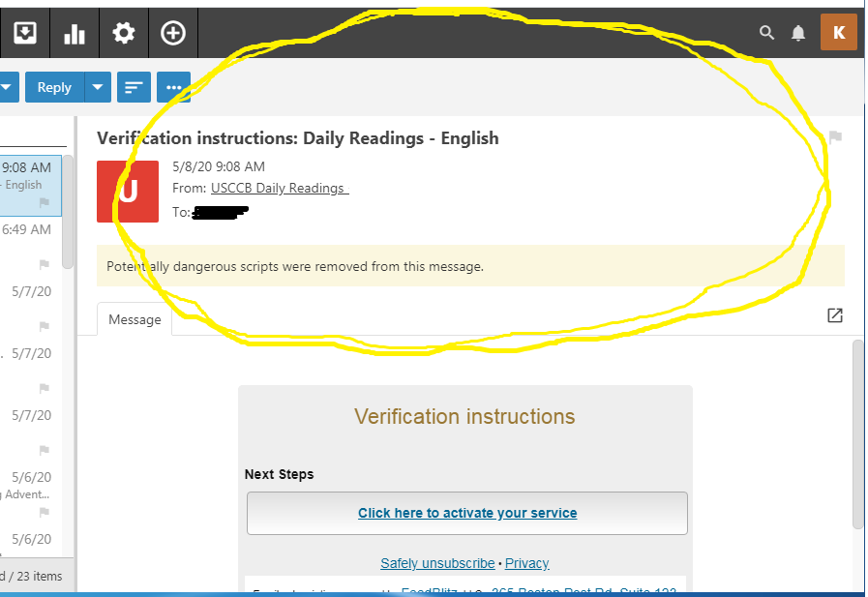Toggle the flag on the open message header
Screen dimensions: 868x597
pos(835,137)
